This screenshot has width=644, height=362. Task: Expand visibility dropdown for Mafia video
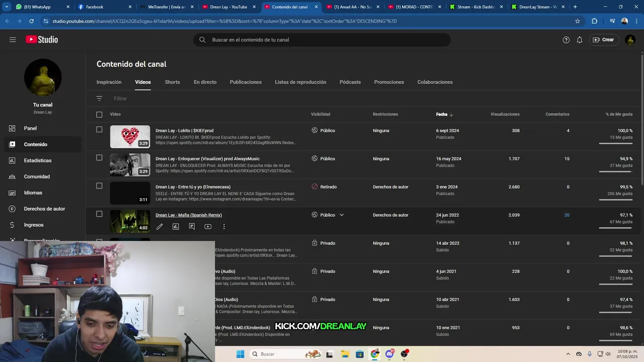[342, 215]
